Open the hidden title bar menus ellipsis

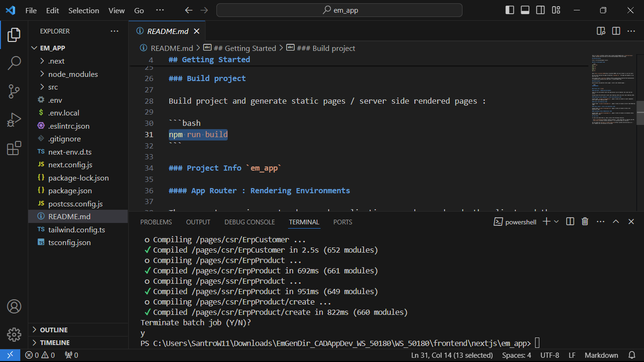tap(160, 10)
